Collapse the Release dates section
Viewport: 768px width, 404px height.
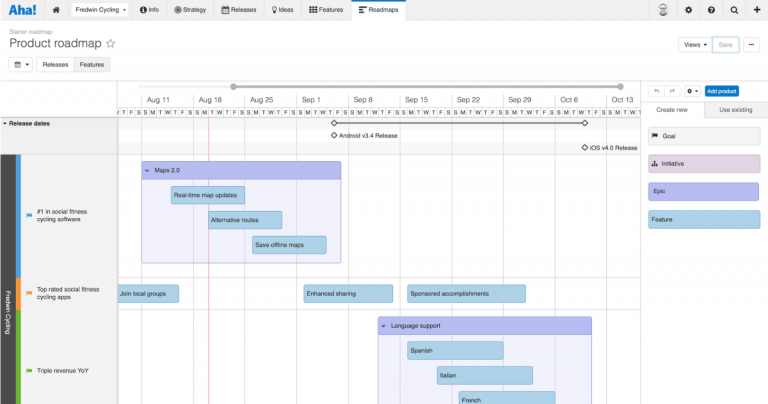5,124
